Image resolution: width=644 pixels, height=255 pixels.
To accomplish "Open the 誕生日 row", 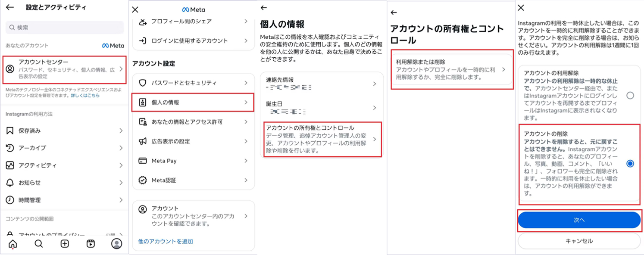I will point(322,108).
